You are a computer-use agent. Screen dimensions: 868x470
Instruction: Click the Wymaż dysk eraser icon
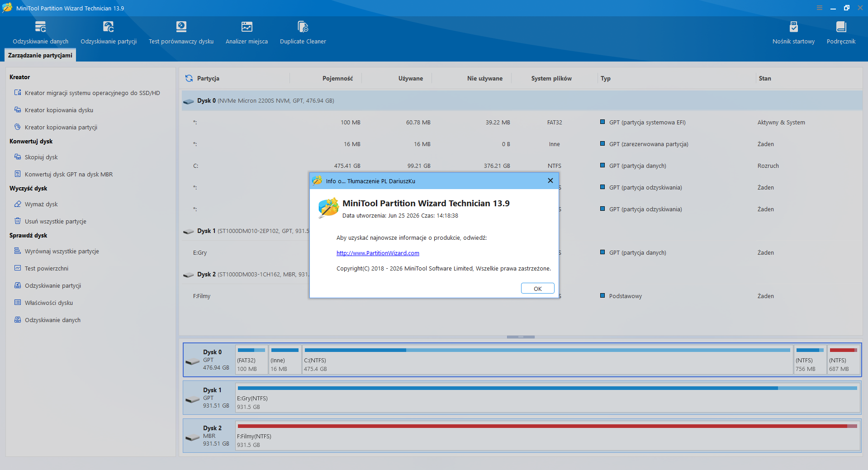pos(18,204)
